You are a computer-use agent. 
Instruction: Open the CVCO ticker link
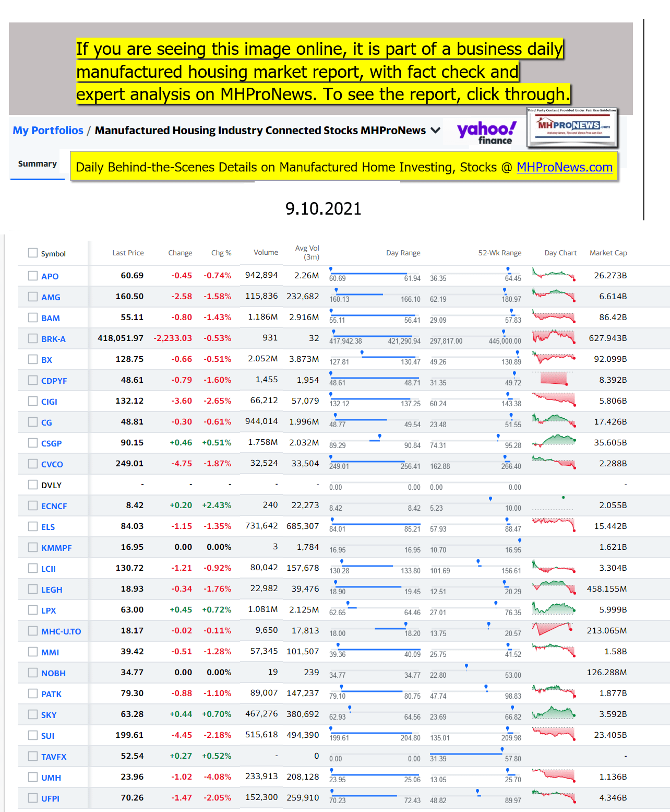pyautogui.click(x=52, y=464)
